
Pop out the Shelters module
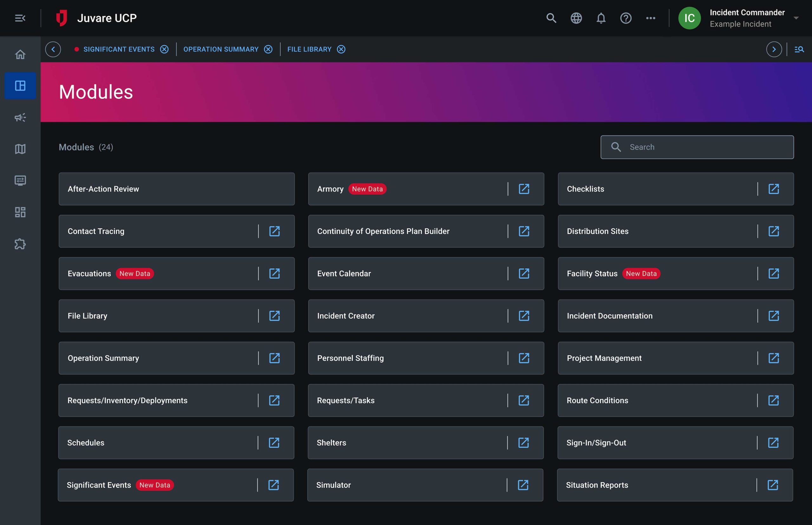click(x=523, y=443)
